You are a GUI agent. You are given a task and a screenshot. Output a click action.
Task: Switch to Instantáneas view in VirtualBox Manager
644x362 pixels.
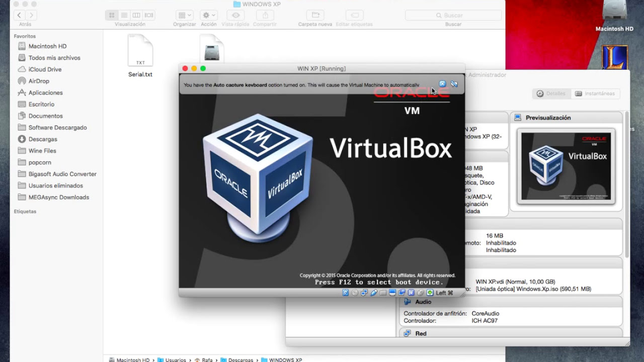595,94
